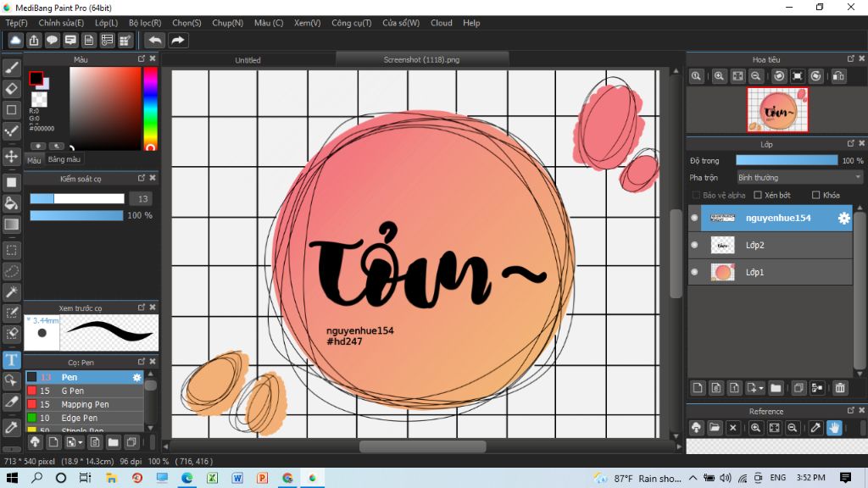Click the foreground black color swatch
This screenshot has height=488, width=868.
[36, 78]
